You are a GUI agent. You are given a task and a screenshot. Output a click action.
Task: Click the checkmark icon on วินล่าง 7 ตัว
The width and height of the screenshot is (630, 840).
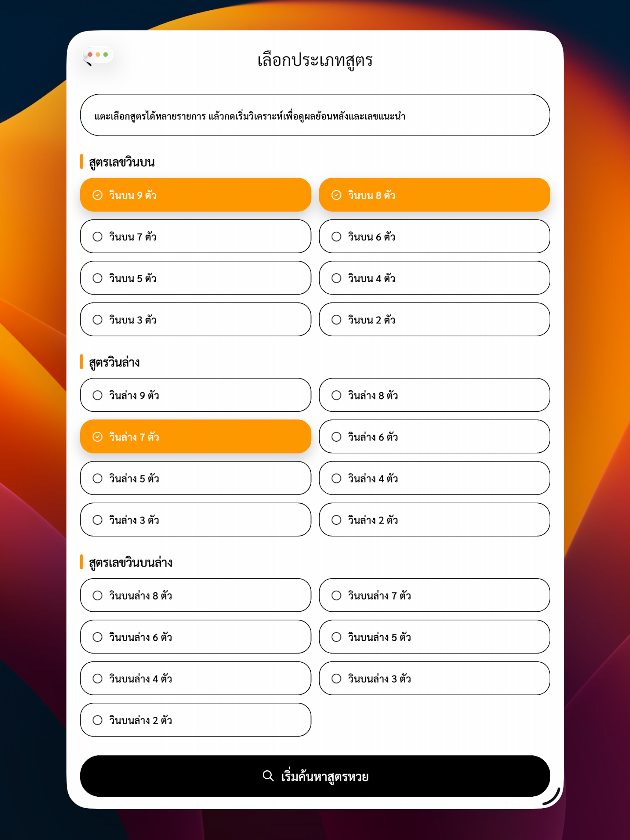tap(98, 437)
